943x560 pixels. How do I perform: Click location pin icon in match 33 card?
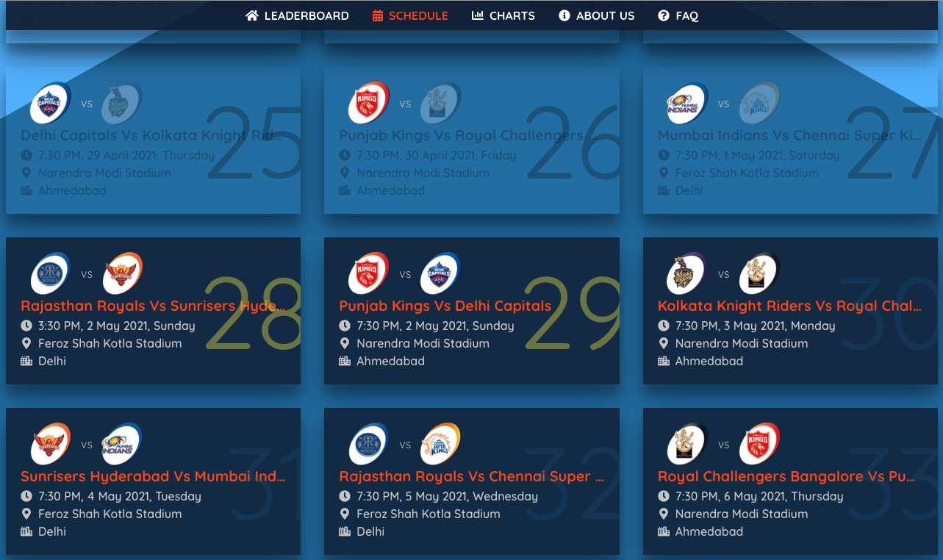[x=664, y=514]
